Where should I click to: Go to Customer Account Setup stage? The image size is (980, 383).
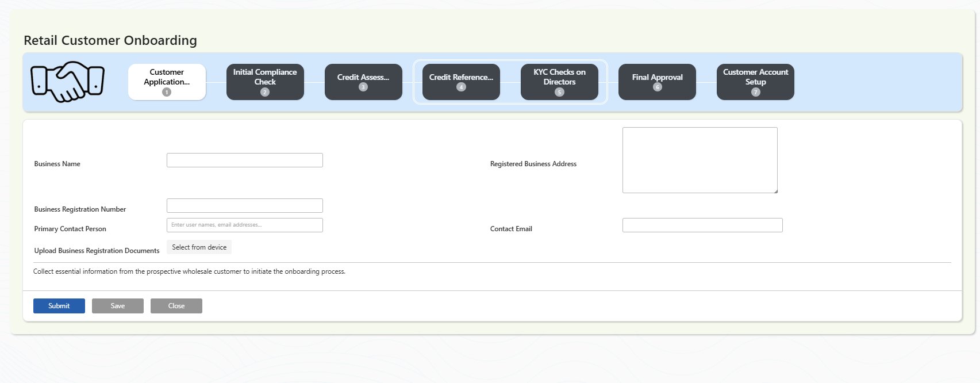tap(755, 82)
